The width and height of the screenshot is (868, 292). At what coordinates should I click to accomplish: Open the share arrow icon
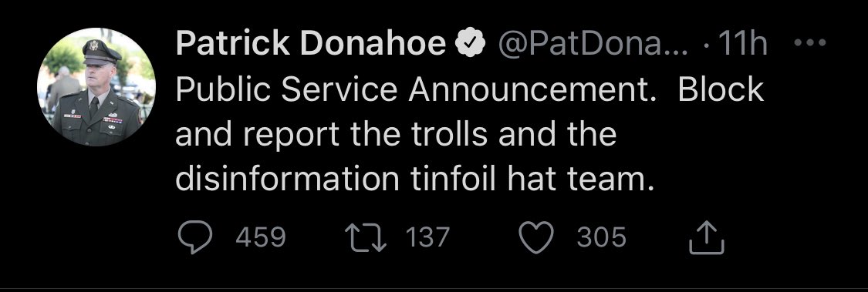pyautogui.click(x=706, y=237)
